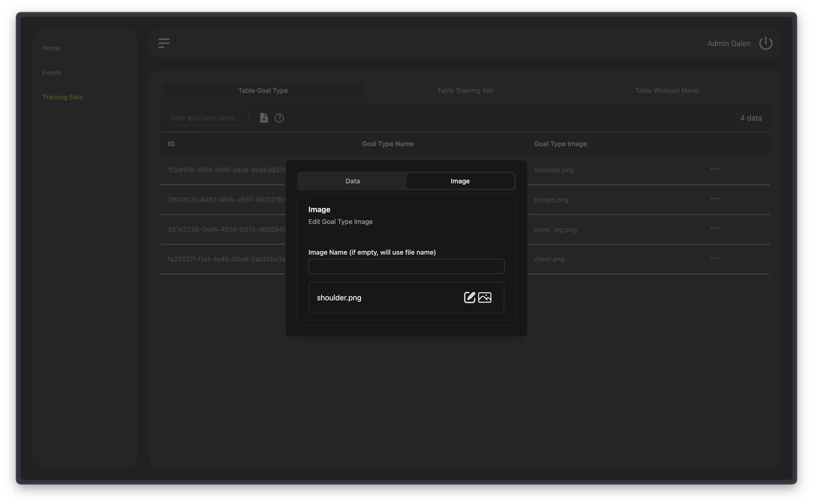Image resolution: width=813 pixels, height=504 pixels.
Task: Open actions menu for triceps.png row
Action: 715,199
